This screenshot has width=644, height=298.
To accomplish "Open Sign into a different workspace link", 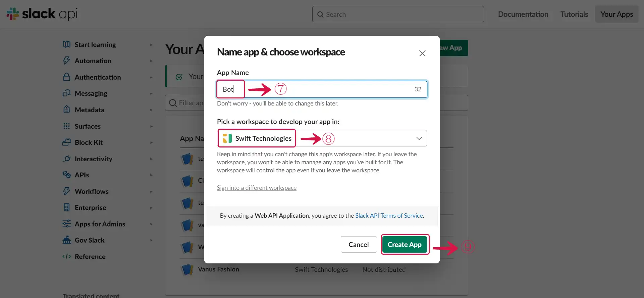I will [x=257, y=187].
